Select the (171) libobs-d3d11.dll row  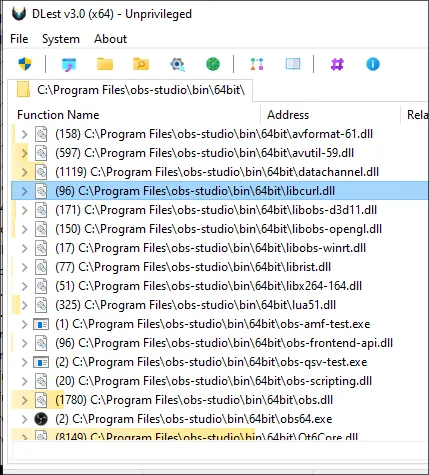tap(220, 210)
